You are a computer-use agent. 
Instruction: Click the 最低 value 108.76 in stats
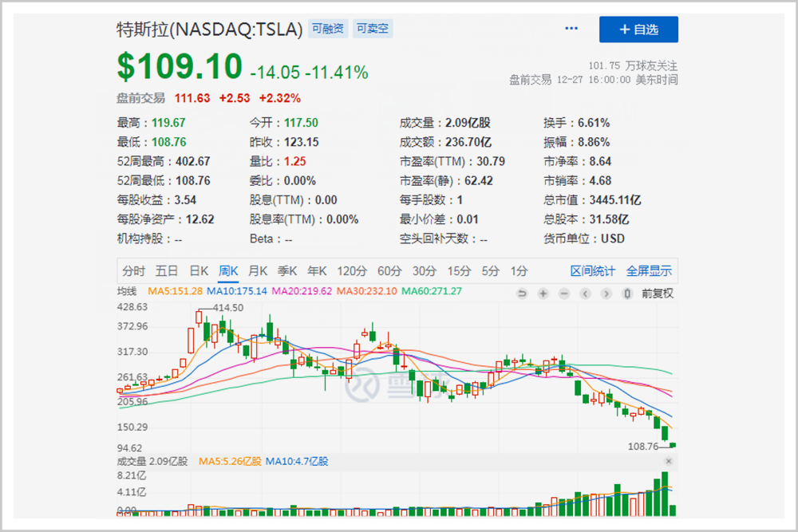[x=169, y=142]
